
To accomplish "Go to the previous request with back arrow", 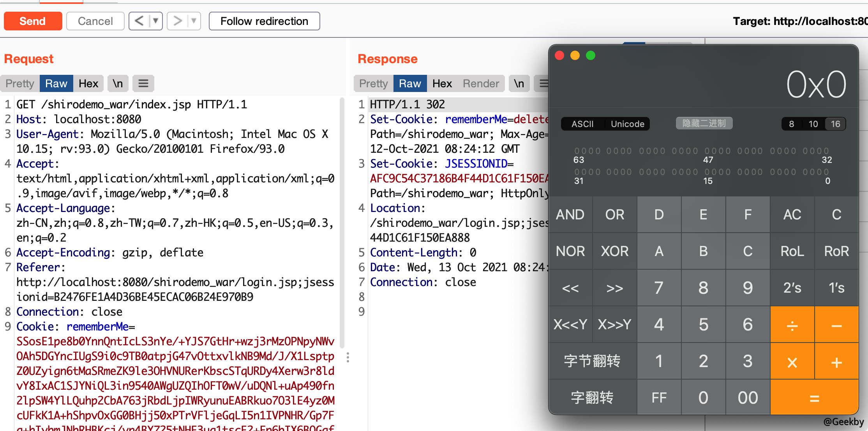I will coord(139,21).
